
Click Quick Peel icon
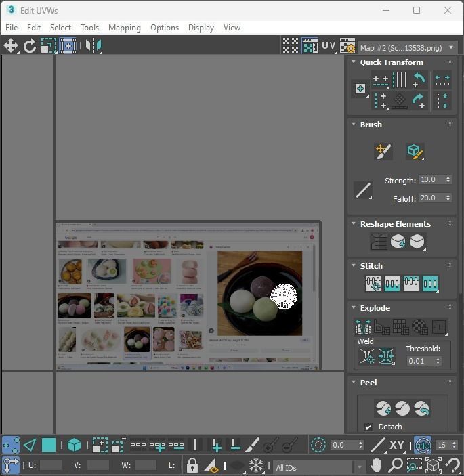coord(383,408)
